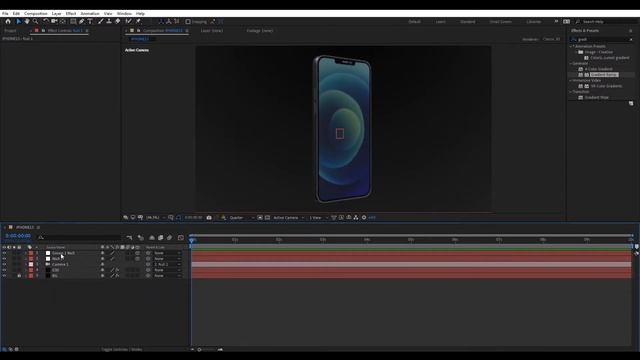The width and height of the screenshot is (640, 360).
Task: Toggle frame blending icon in timeline header
Action: [x=160, y=238]
